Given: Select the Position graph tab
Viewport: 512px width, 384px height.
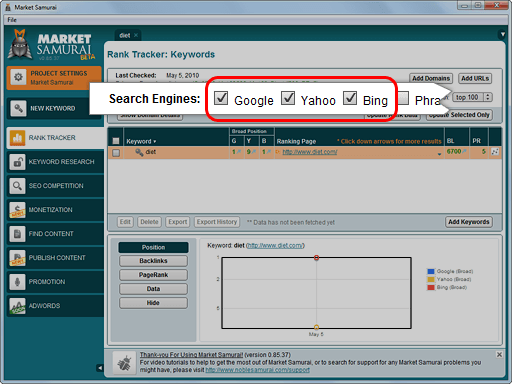Looking at the screenshot, I should (x=153, y=247).
